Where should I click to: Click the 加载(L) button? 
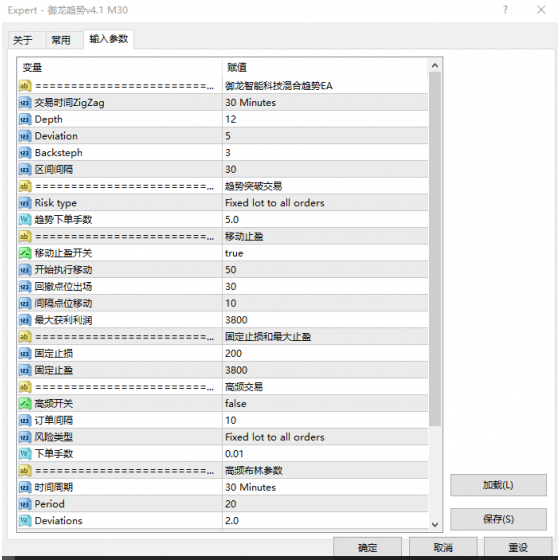tap(498, 485)
